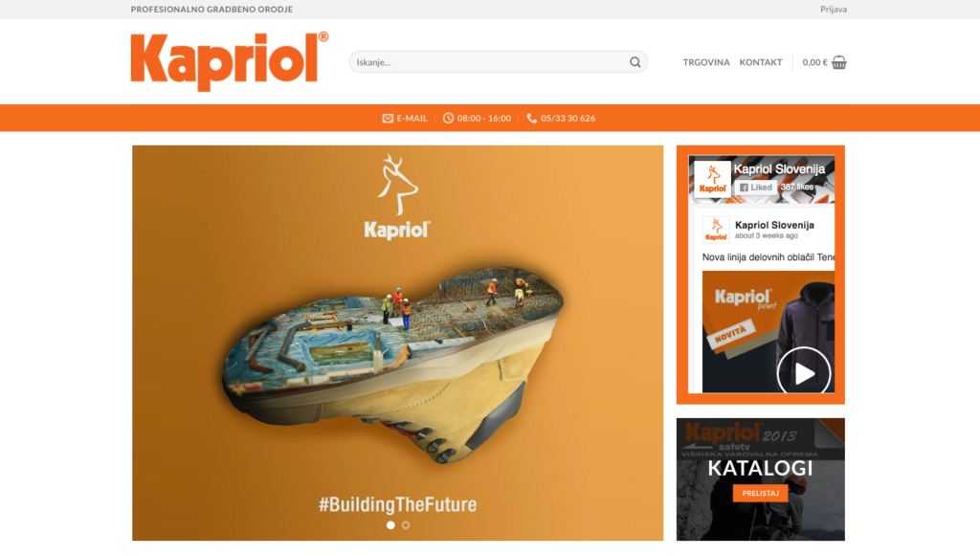The height and width of the screenshot is (556, 980).
Task: Click the Kapriol Slovenija Facebook page avatar
Action: point(712,180)
